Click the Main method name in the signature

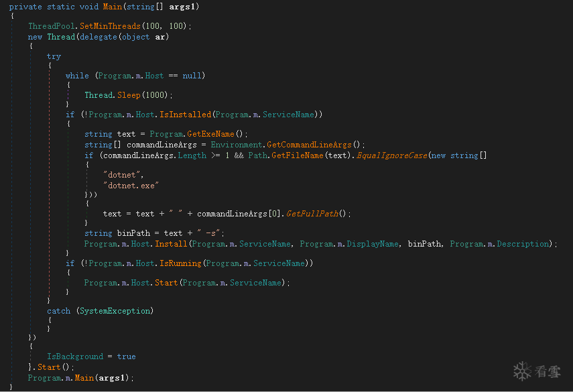click(x=112, y=7)
